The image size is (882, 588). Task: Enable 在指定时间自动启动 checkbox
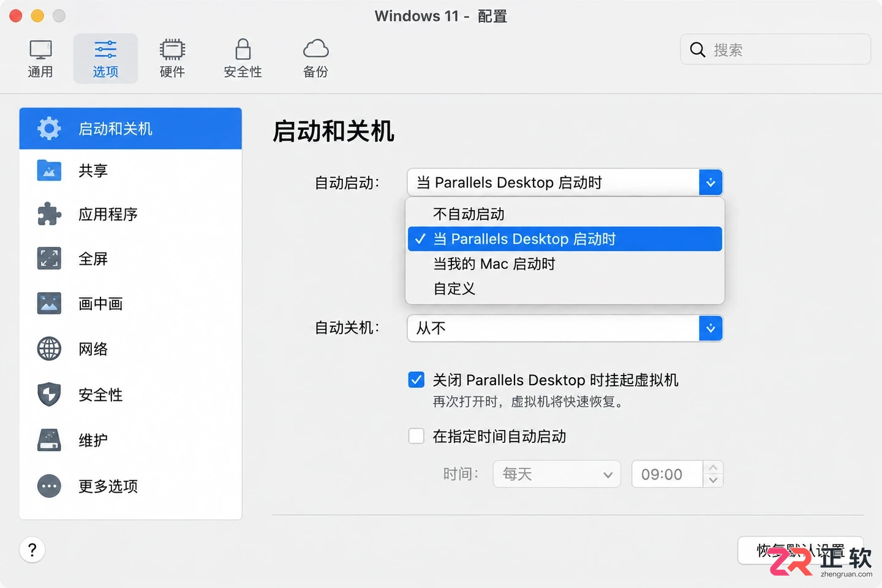tap(417, 436)
